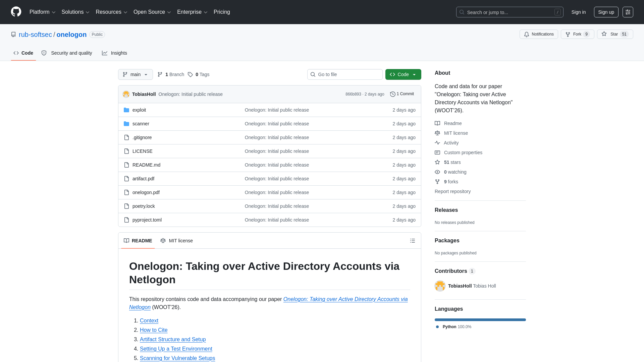Click the file icon for onelogon.pdf
This screenshot has height=362, width=644.
click(x=126, y=192)
